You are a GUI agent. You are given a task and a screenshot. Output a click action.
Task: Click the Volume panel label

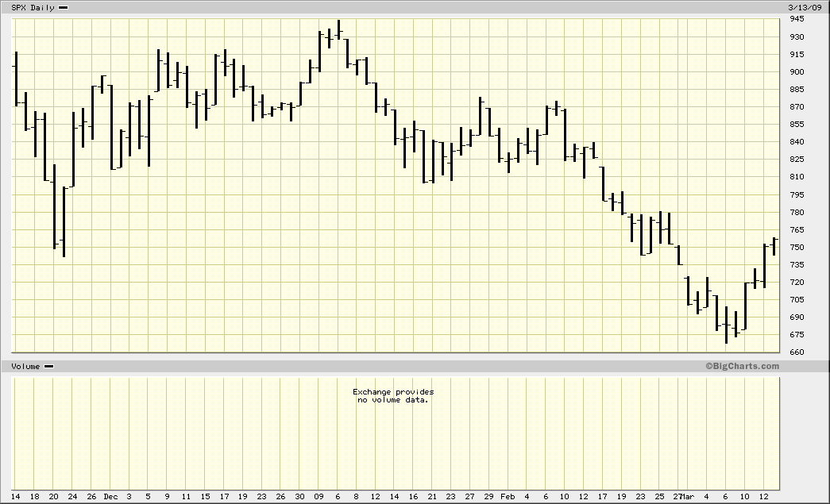coord(25,367)
